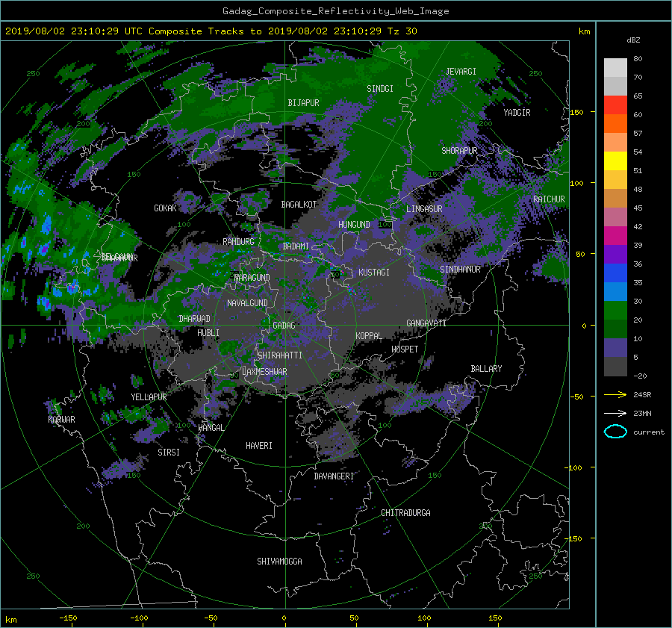Viewport: 672px width, 628px height.
Task: Click the RAICHUR city label
Action: (x=549, y=199)
